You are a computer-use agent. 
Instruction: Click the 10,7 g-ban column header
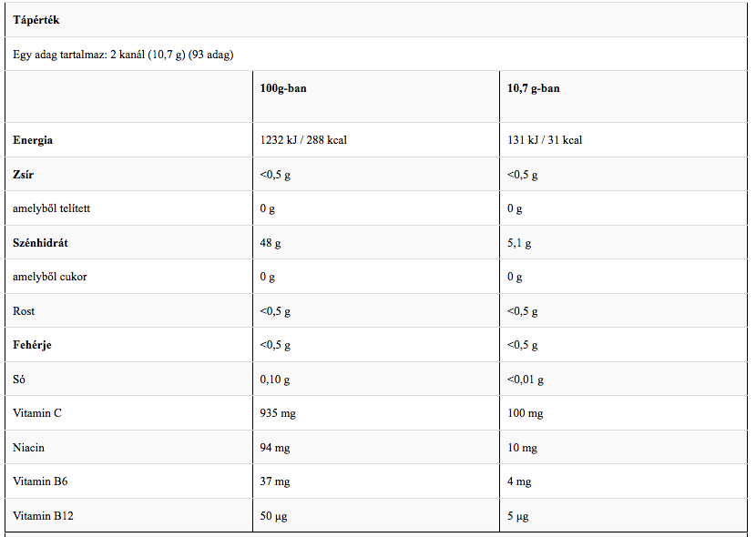pyautogui.click(x=534, y=88)
